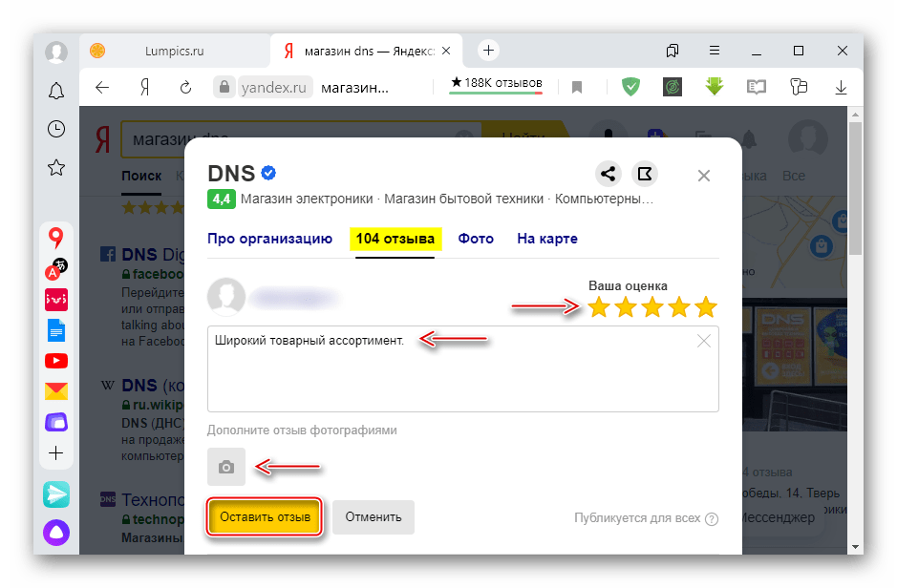Screen dimensions: 897x588
Task: Click the downloads arrow icon in toolbar
Action: [841, 87]
